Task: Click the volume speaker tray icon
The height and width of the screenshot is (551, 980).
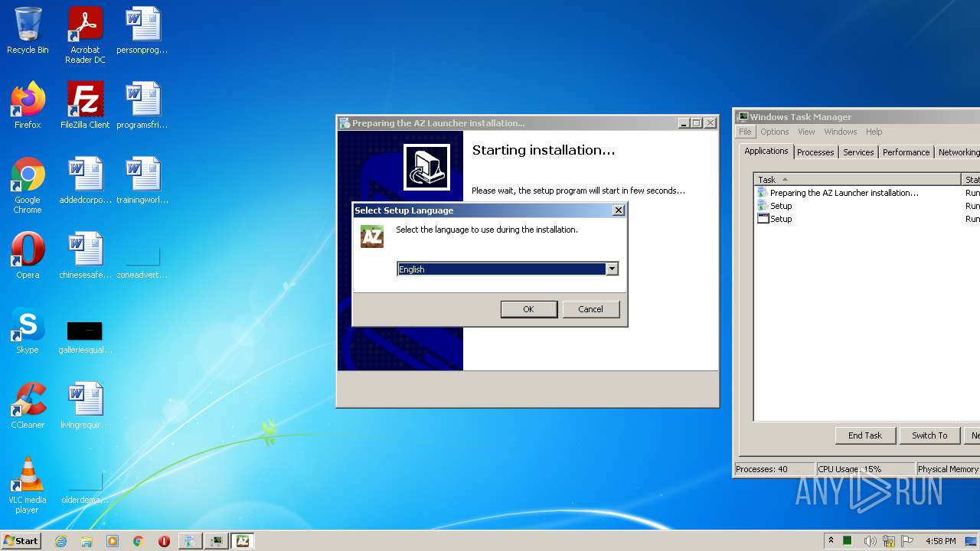Action: point(870,541)
